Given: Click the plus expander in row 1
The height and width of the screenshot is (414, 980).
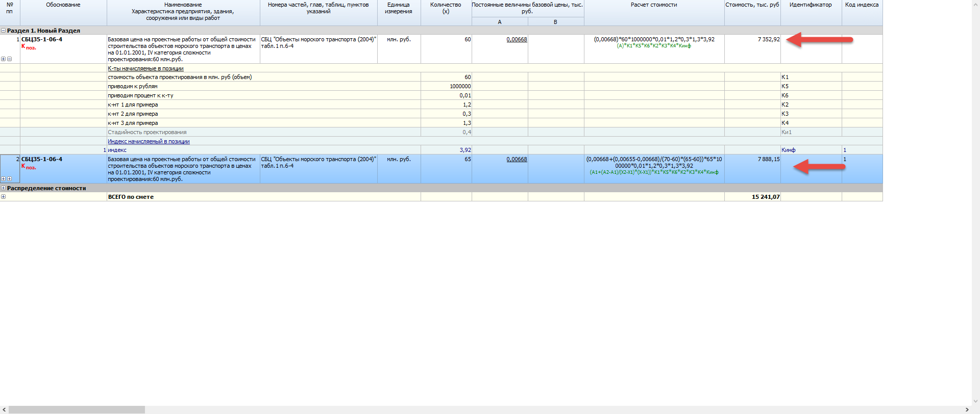Looking at the screenshot, I should click(3, 59).
